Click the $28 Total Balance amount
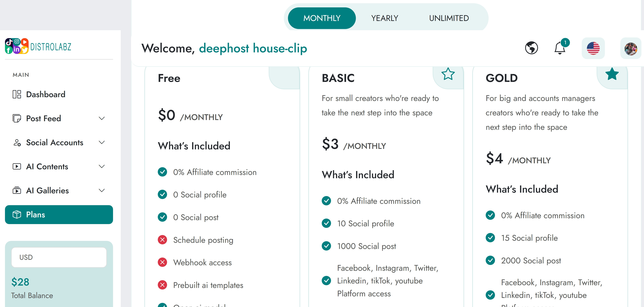The height and width of the screenshot is (307, 644). 20,282
